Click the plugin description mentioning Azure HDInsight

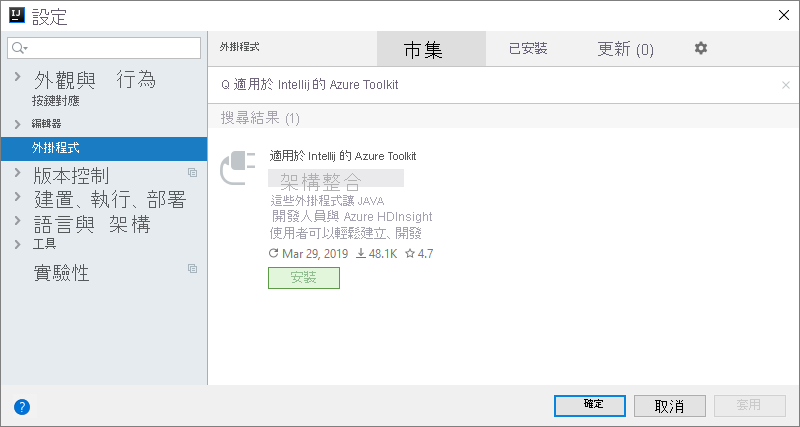click(351, 217)
